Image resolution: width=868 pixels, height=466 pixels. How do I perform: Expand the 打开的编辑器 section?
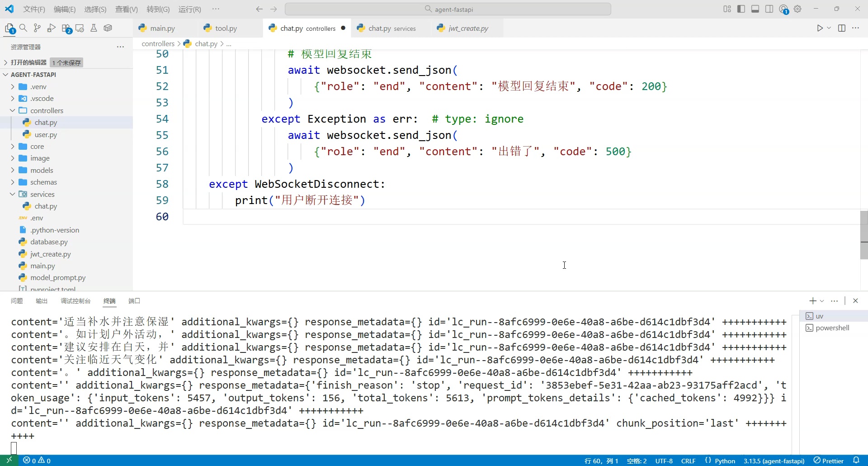pos(5,62)
